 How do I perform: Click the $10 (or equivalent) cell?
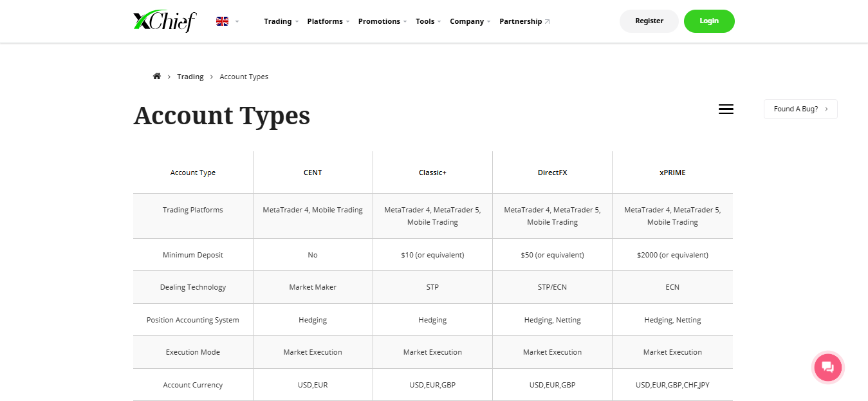(432, 255)
